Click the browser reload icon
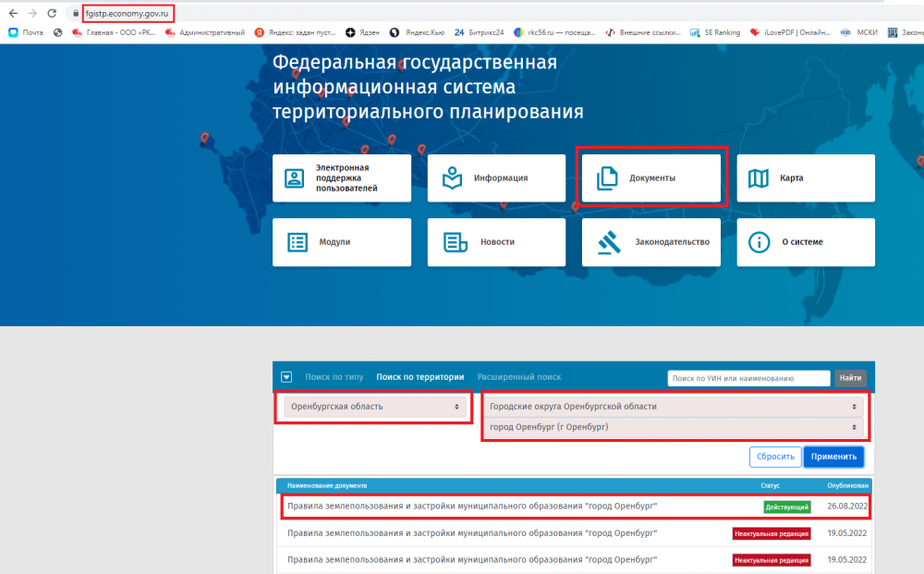The height and width of the screenshot is (574, 924). 52,13
